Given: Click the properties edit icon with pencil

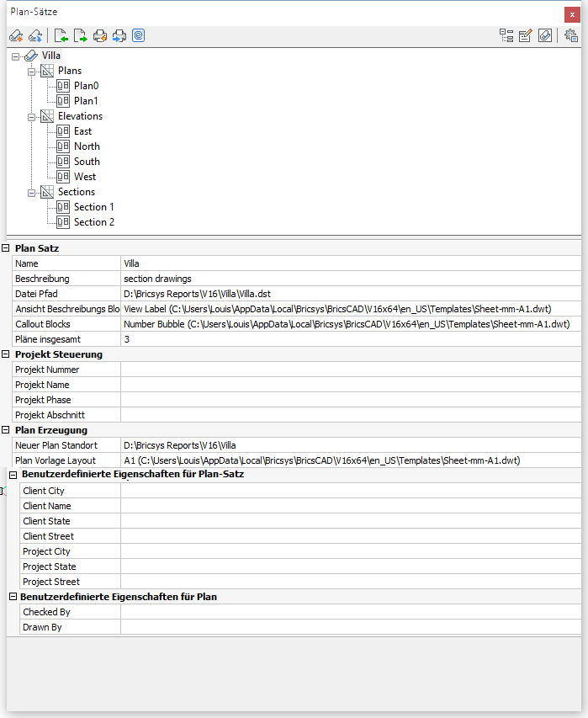Looking at the screenshot, I should pos(526,35).
